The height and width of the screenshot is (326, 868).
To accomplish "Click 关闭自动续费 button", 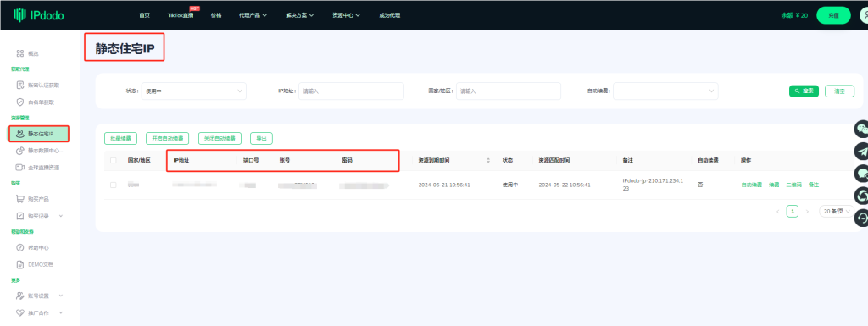I will (220, 138).
